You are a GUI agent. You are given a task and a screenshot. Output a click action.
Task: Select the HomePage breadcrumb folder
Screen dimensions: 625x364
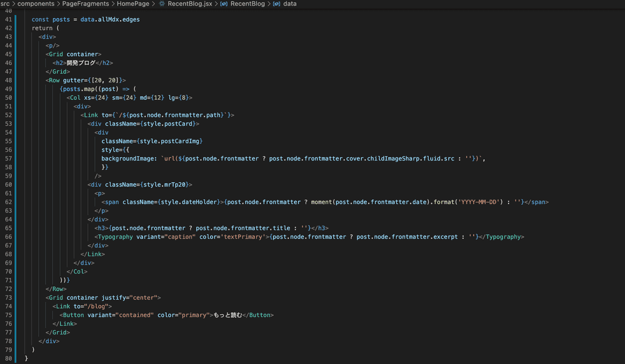point(132,4)
